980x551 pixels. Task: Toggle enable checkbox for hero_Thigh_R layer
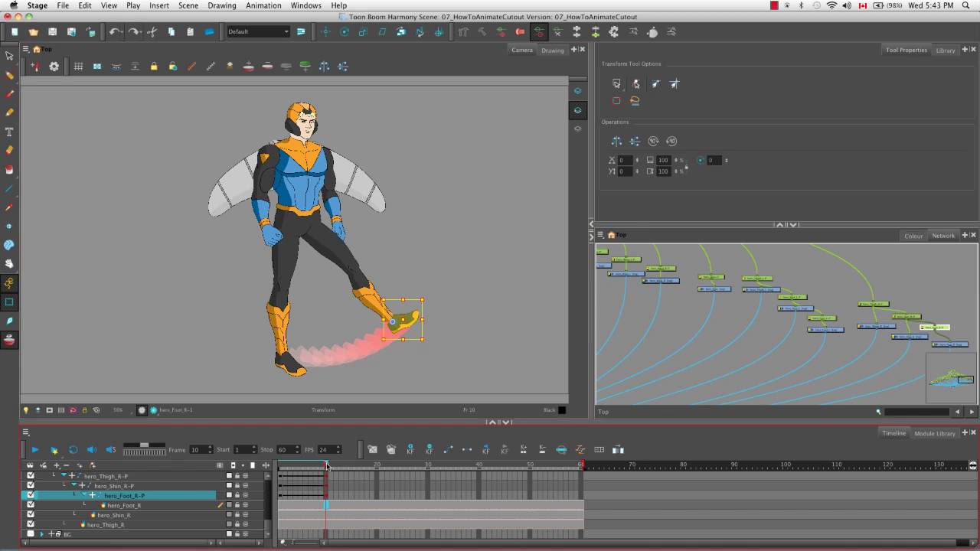click(x=31, y=525)
